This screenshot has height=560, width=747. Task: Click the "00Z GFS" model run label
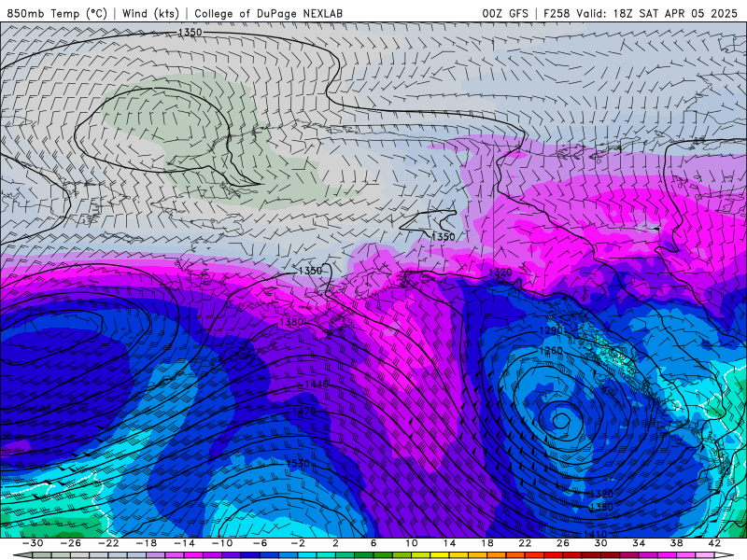click(x=505, y=13)
